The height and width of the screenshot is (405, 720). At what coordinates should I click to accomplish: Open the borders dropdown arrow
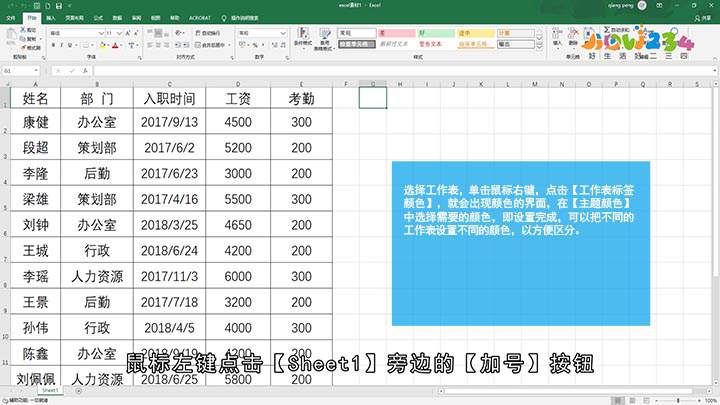click(x=92, y=45)
